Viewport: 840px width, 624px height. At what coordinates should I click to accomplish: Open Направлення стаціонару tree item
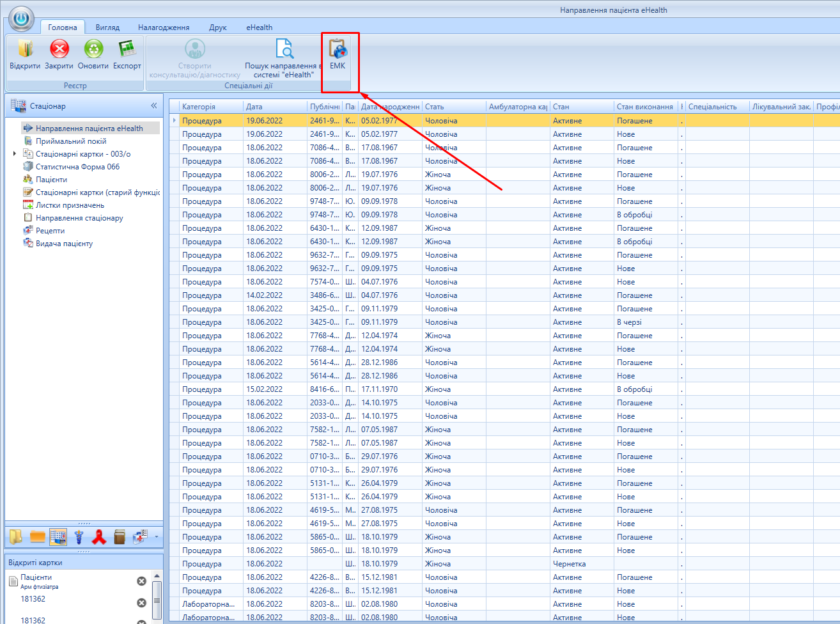point(79,218)
